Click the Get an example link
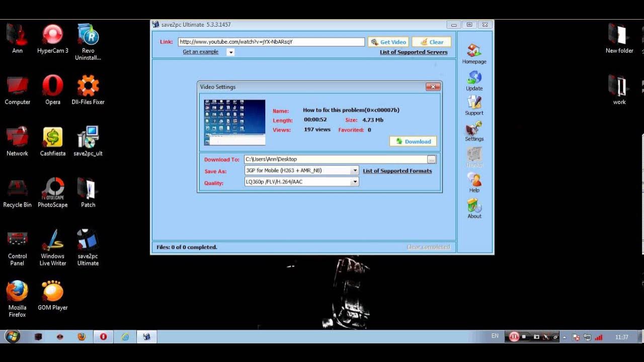 coord(201,52)
